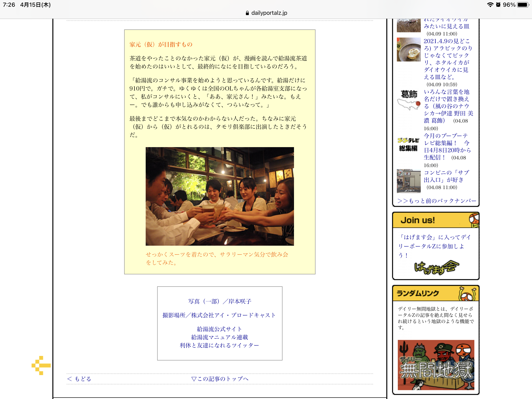Open 給湯流公式サイト link
Screen dimensions: 532x399
click(219, 329)
